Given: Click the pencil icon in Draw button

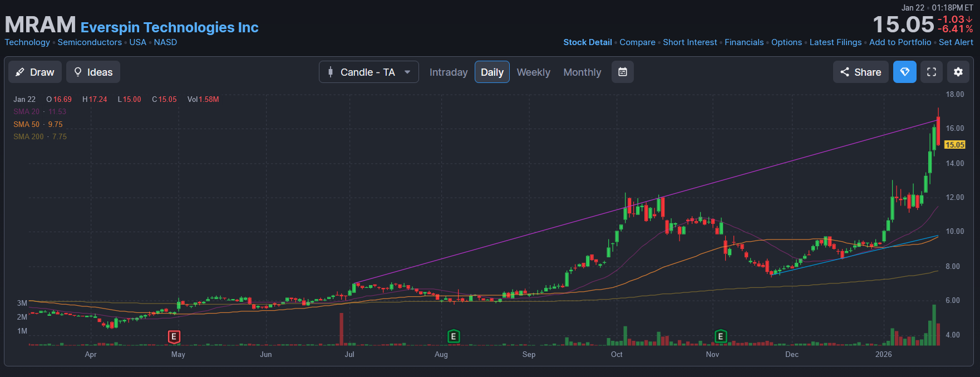Looking at the screenshot, I should pos(20,72).
